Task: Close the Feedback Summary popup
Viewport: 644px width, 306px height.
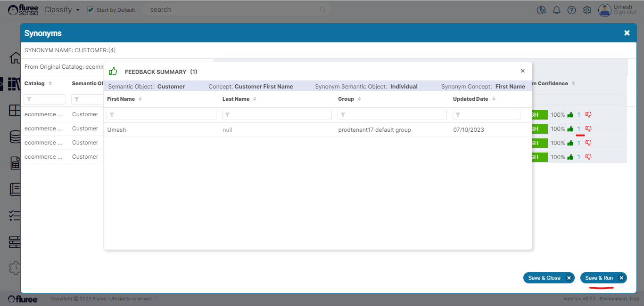Action: click(x=522, y=71)
